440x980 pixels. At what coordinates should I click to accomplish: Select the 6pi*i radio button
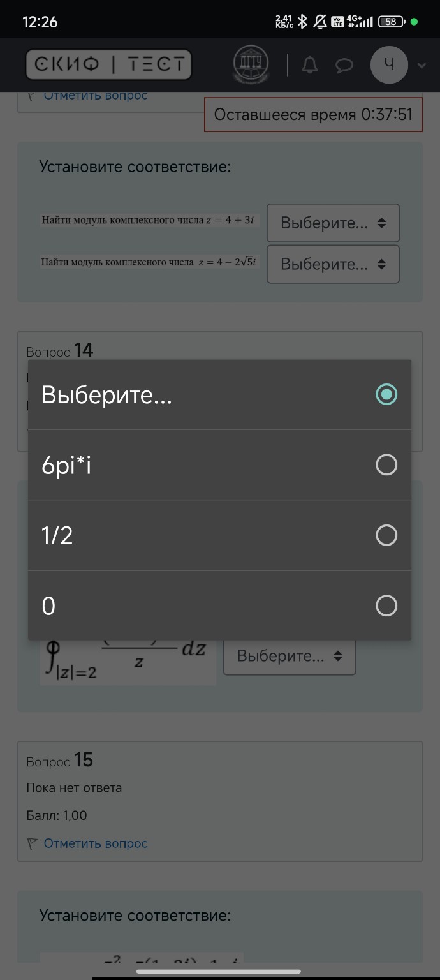click(386, 464)
